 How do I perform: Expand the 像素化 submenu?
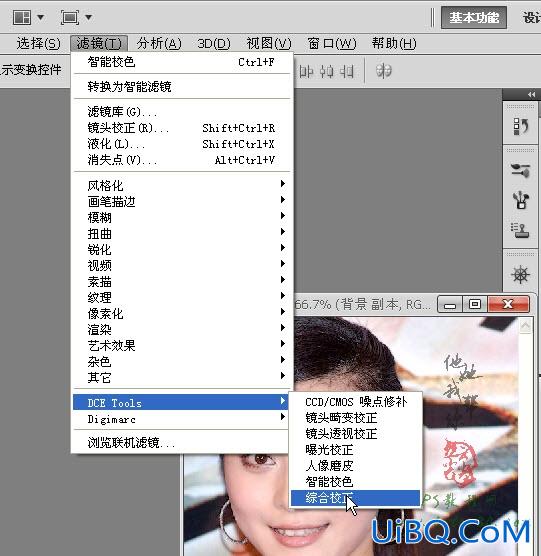pyautogui.click(x=182, y=313)
